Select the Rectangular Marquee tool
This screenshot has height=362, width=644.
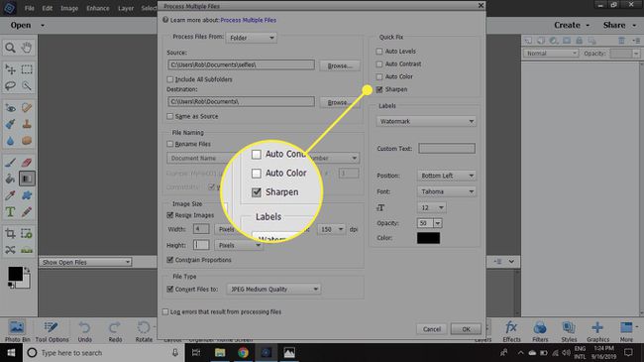(27, 69)
